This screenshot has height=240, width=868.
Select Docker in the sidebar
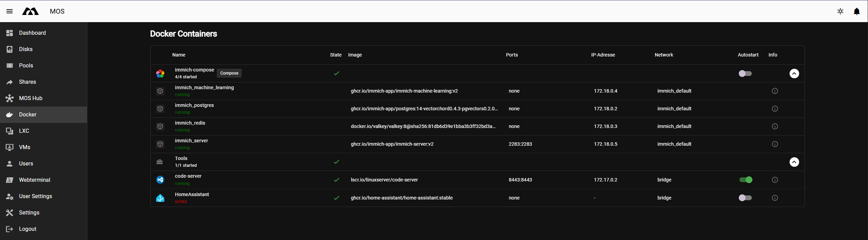point(43,114)
